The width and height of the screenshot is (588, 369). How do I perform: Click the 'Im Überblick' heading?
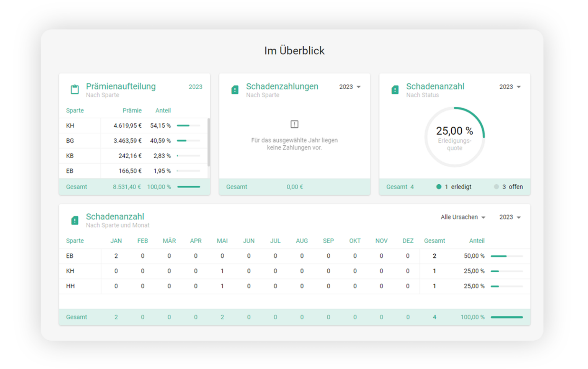294,50
